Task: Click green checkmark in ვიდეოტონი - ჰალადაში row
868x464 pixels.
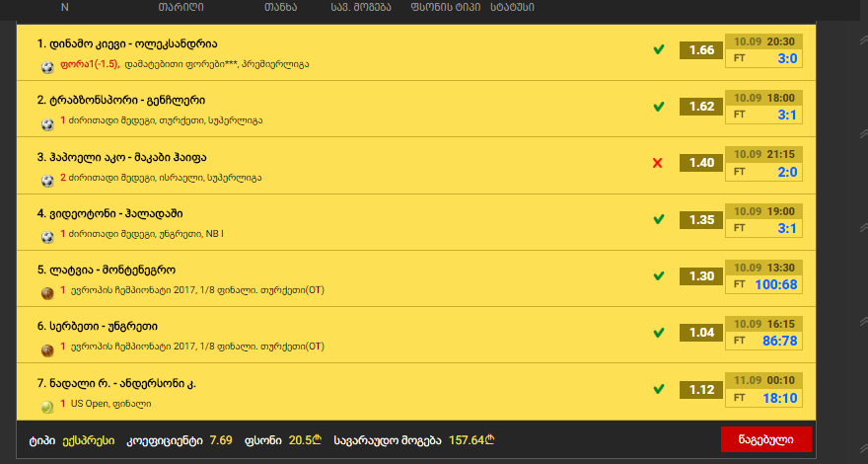Action: [x=658, y=219]
